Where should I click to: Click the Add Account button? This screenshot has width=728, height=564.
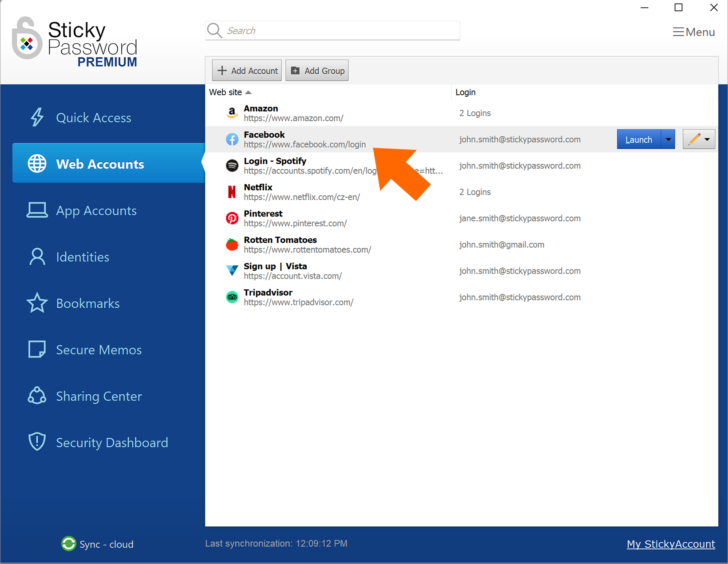click(247, 70)
